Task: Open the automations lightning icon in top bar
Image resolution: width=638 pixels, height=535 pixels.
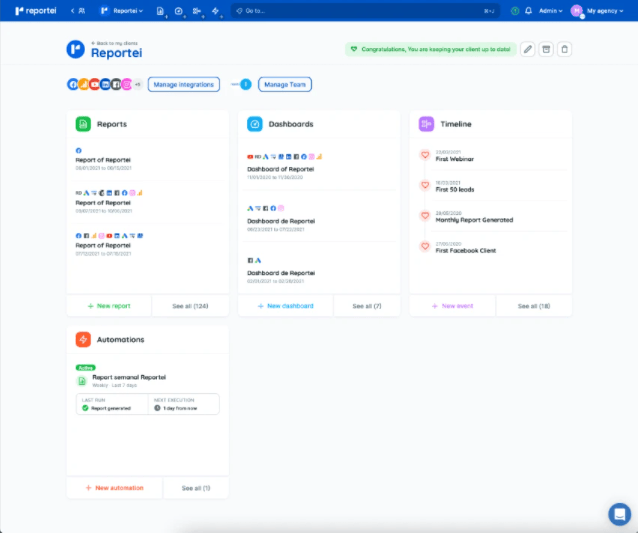Action: (x=216, y=11)
